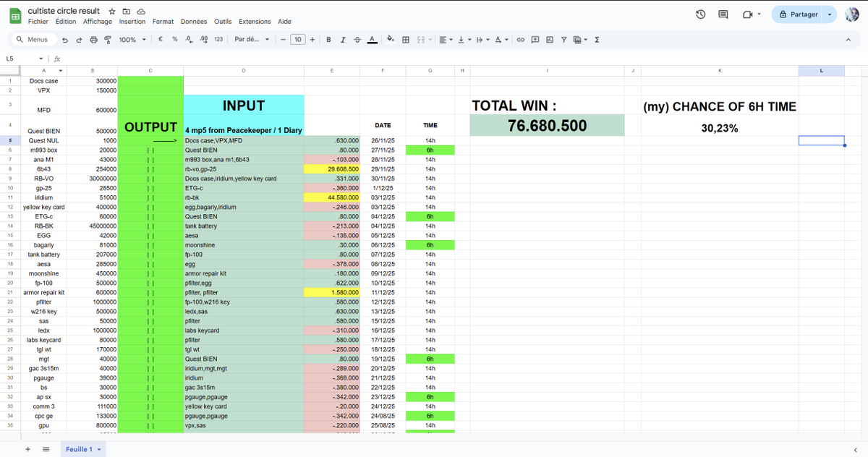Open version history clock icon

point(700,14)
